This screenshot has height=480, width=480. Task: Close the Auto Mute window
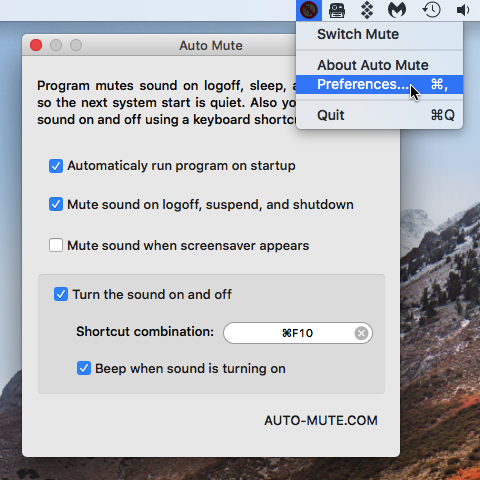click(36, 45)
